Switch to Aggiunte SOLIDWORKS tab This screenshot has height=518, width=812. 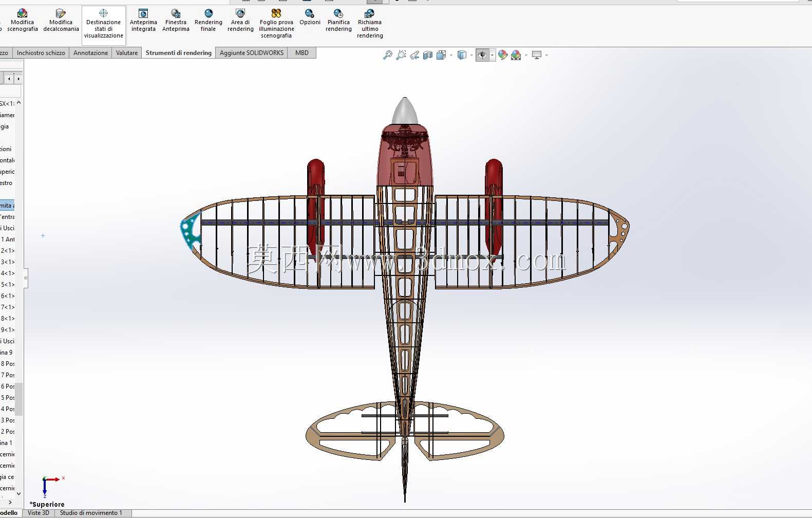click(252, 53)
